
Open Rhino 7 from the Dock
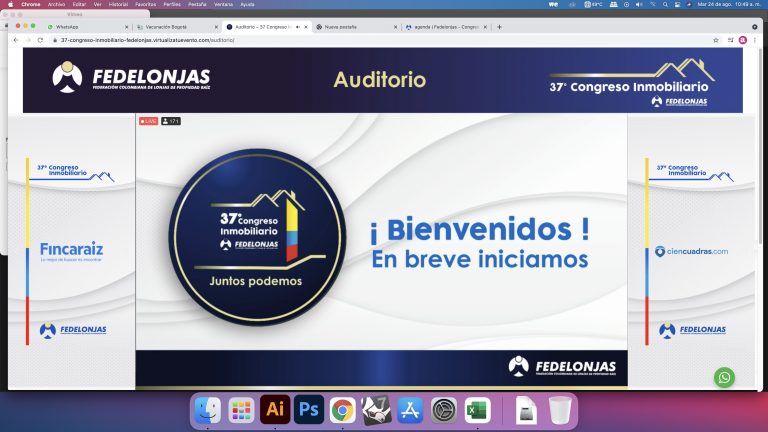point(376,409)
